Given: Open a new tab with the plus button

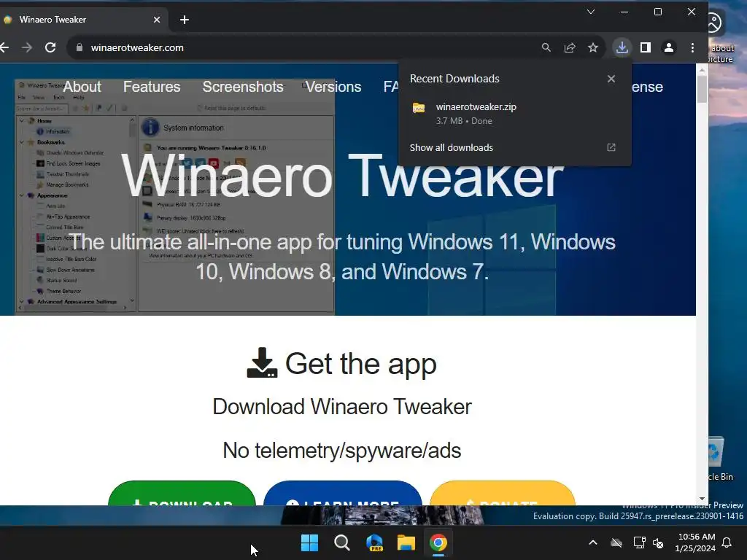Looking at the screenshot, I should coord(185,20).
